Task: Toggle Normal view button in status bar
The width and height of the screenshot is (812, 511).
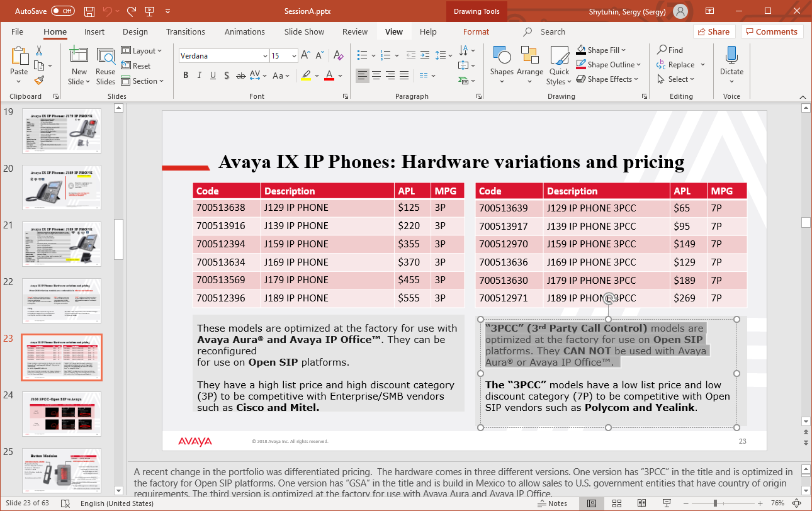Action: (591, 503)
